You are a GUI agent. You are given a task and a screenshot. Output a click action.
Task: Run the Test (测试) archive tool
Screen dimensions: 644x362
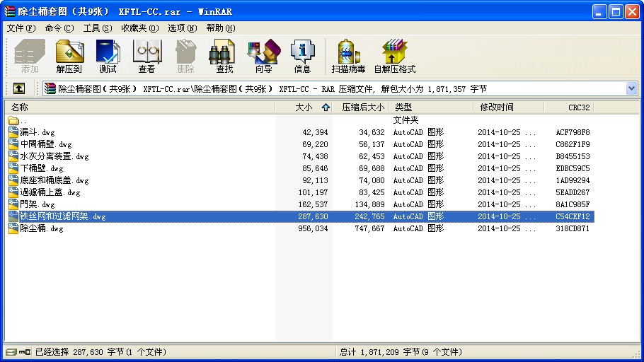click(108, 57)
